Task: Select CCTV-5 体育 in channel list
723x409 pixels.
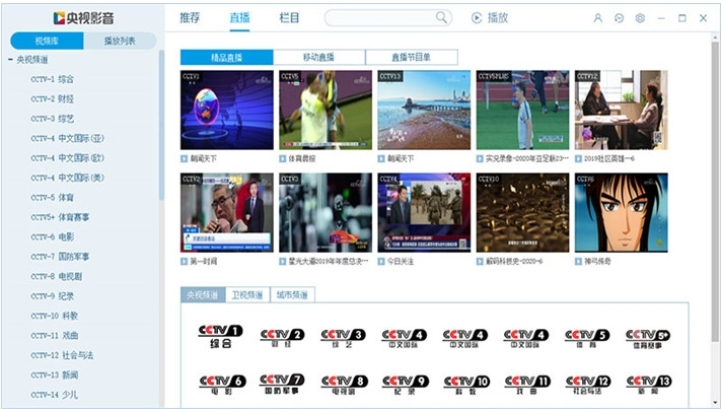Action: [x=52, y=197]
